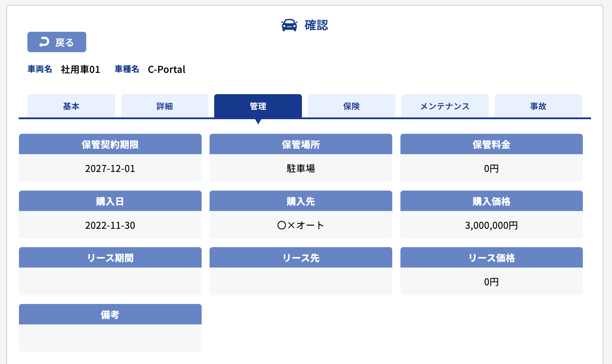Click the car icon beside 確認 title
612x364 pixels.
coord(289,25)
